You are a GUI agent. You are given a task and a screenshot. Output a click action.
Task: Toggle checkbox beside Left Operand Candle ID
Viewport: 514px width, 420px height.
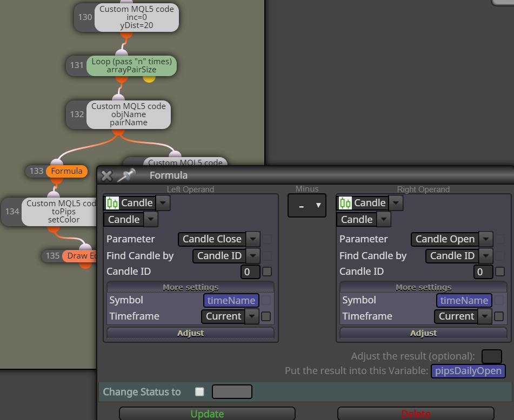(x=267, y=272)
